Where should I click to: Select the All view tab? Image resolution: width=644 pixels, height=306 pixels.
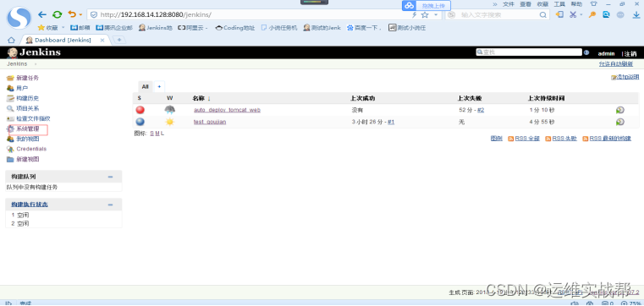pos(145,86)
